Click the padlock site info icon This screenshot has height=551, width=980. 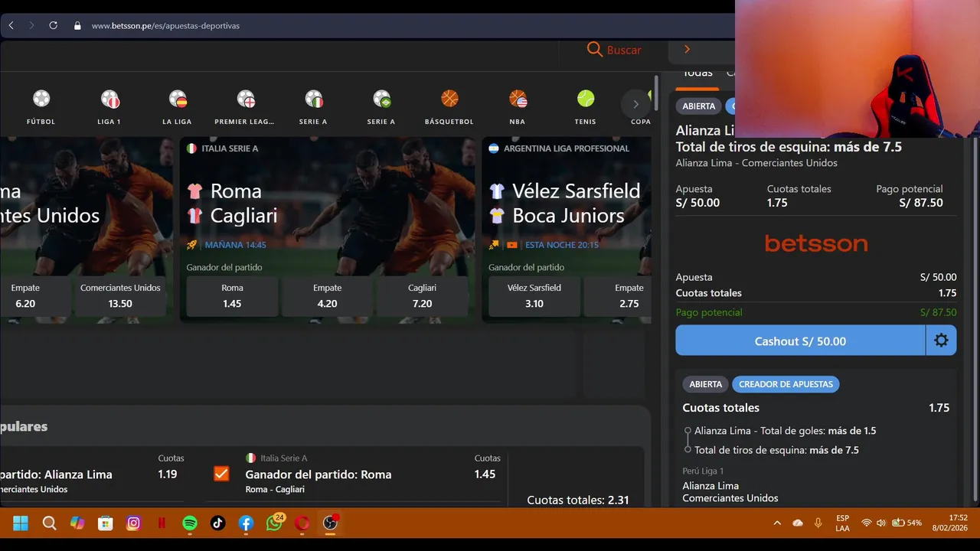77,25
